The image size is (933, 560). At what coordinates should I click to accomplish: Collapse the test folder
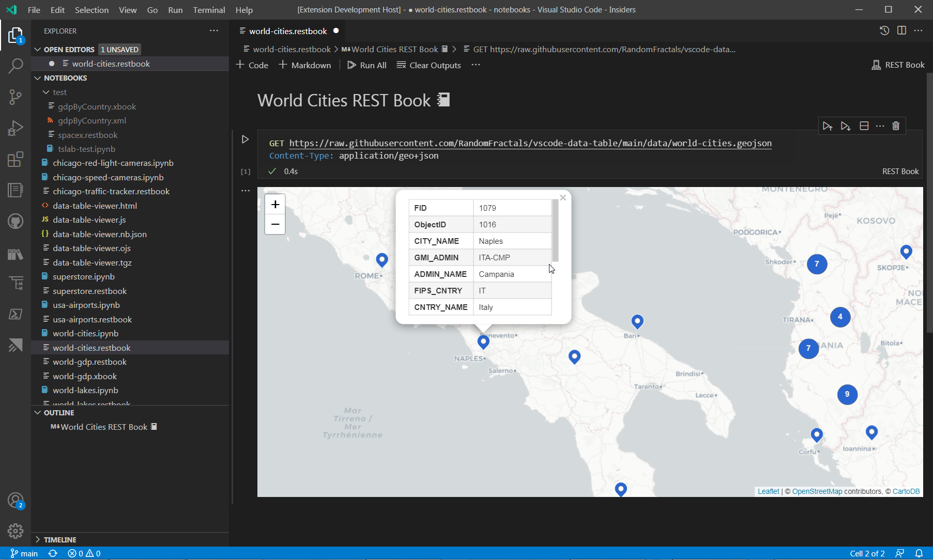pyautogui.click(x=47, y=92)
